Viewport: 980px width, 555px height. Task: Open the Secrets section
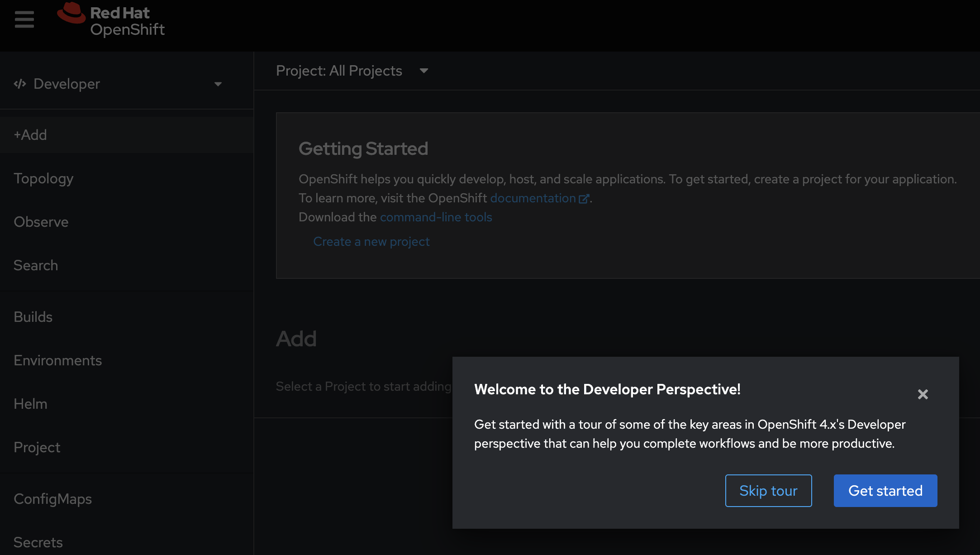tap(38, 542)
